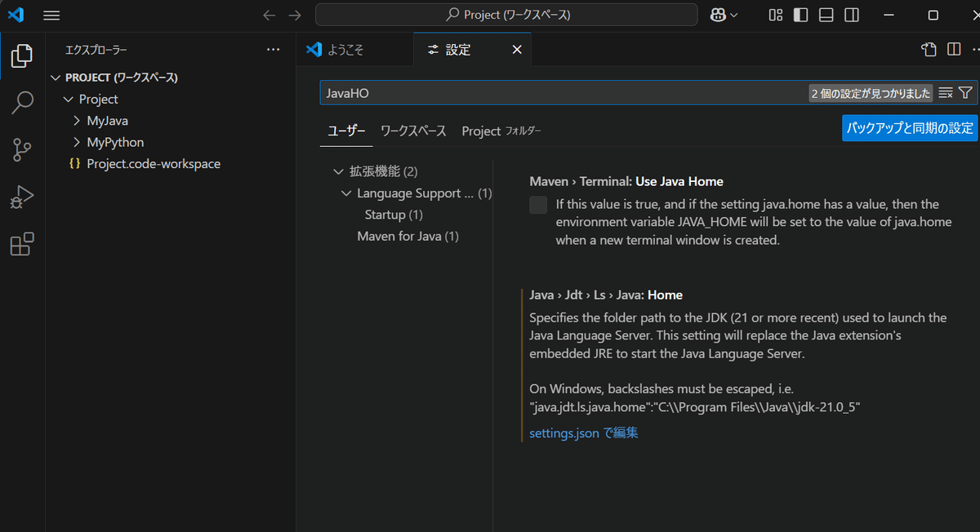Close the 設定 tab
Viewport: 980px width, 532px height.
point(517,50)
